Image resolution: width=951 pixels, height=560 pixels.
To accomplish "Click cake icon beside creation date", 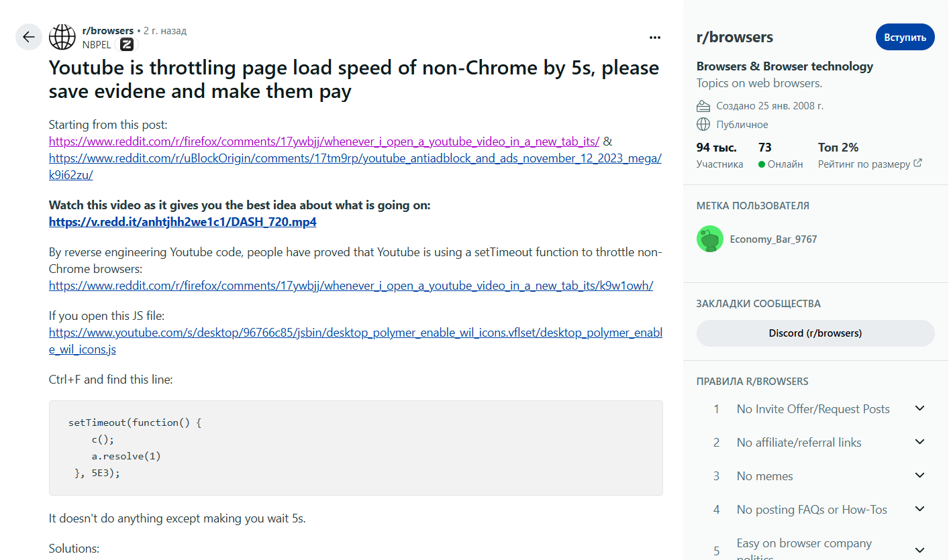I will pos(703,106).
